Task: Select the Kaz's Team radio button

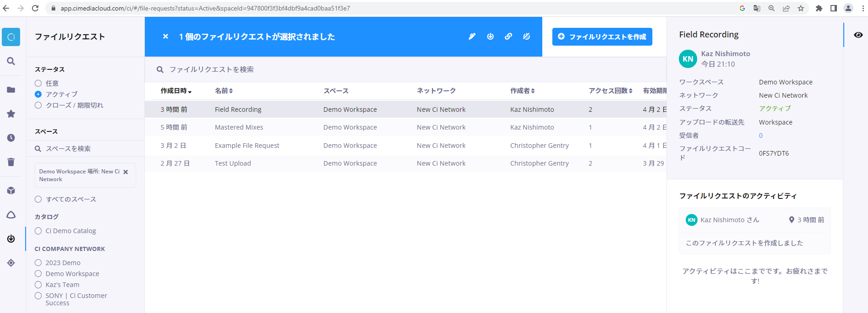Action: point(38,285)
